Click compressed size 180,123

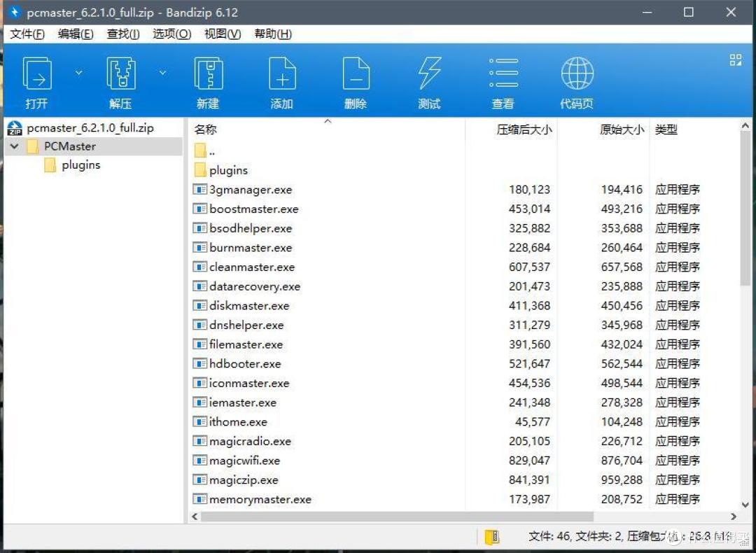(529, 190)
